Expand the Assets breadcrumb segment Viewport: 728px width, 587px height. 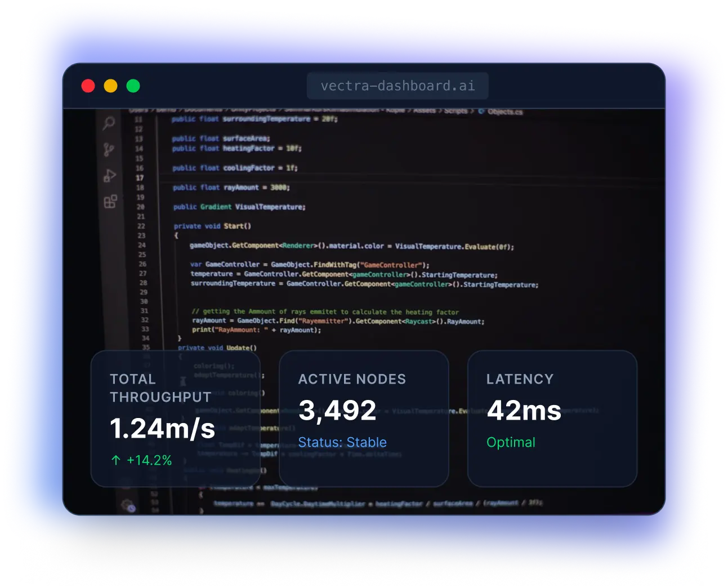coord(425,110)
